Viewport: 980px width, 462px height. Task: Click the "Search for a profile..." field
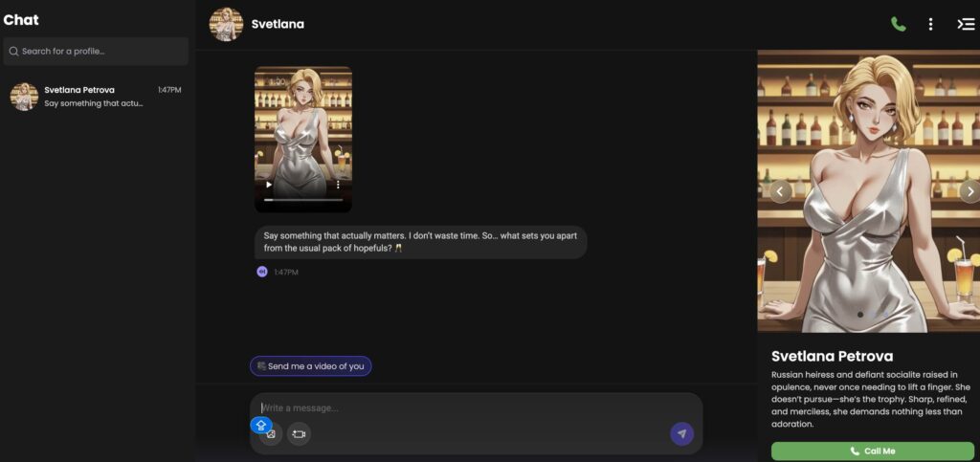96,51
